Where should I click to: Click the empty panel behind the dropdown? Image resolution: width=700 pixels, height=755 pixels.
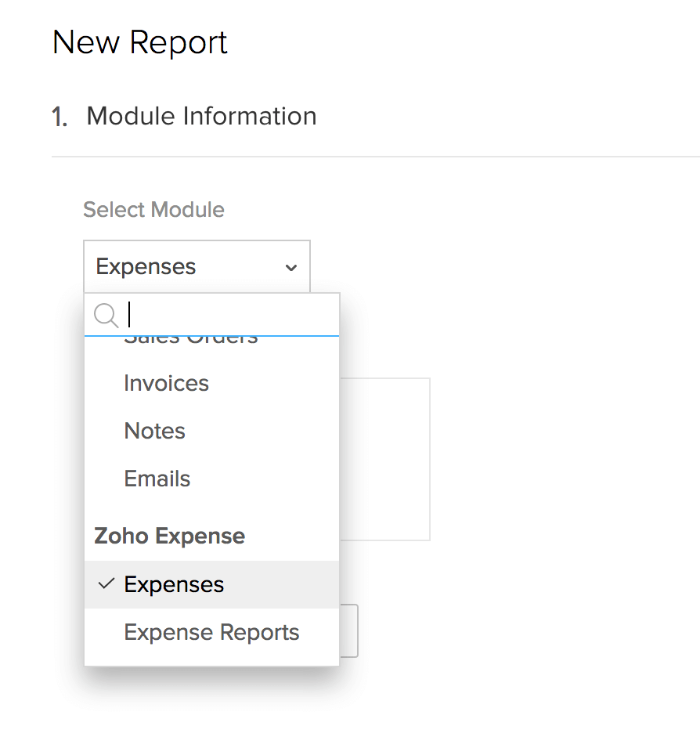[x=391, y=458]
